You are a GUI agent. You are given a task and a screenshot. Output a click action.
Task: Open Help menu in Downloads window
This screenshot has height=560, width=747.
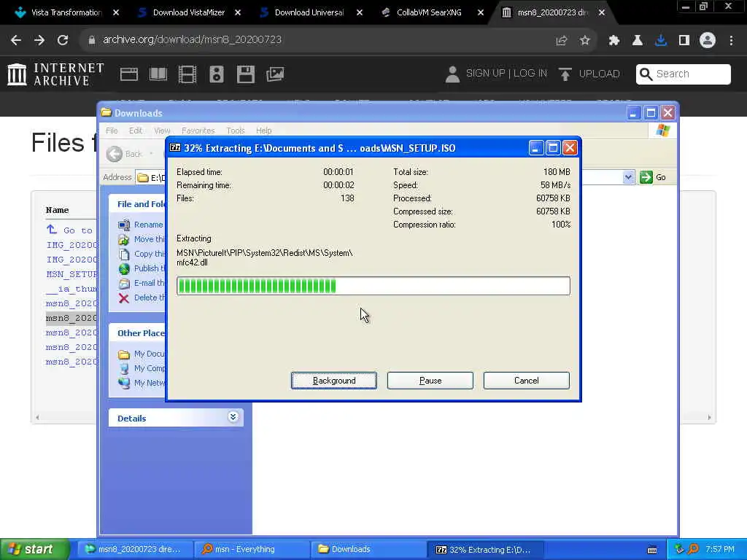[263, 131]
